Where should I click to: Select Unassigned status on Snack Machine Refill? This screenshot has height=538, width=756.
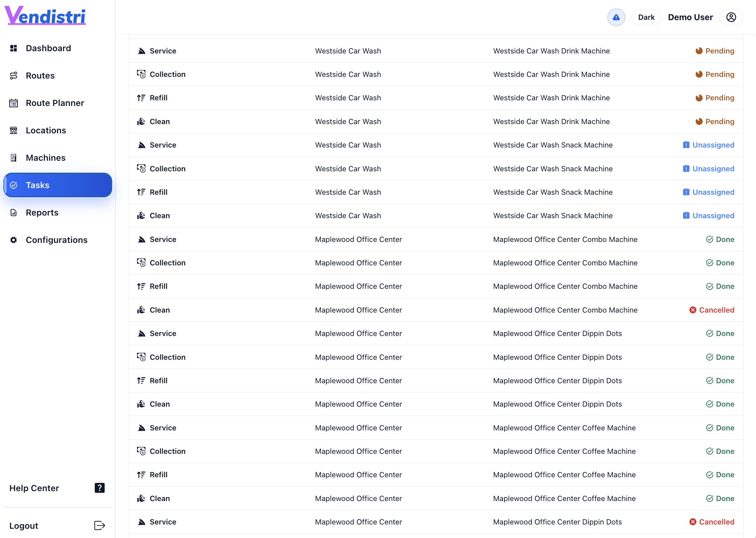[x=708, y=192]
